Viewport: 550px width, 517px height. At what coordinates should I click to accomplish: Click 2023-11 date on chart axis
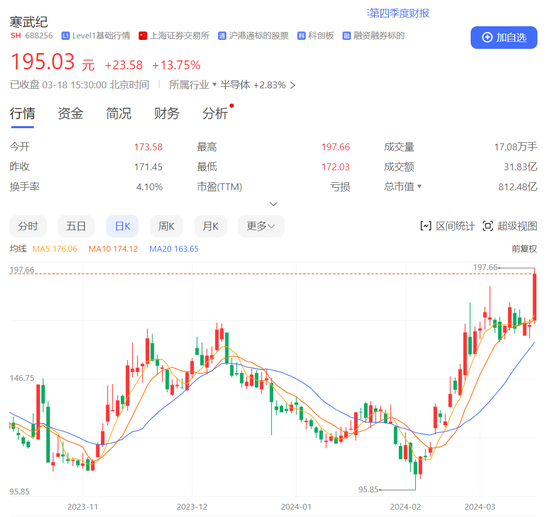pyautogui.click(x=83, y=507)
